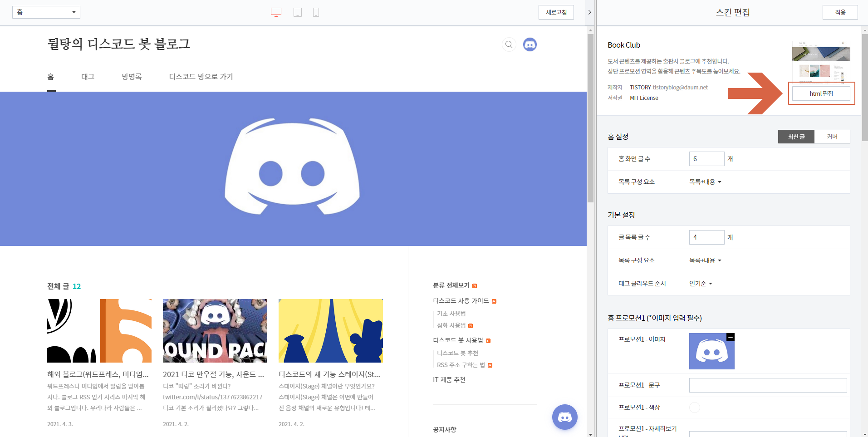Open 디스코드 봇 사용법 category

pyautogui.click(x=458, y=340)
